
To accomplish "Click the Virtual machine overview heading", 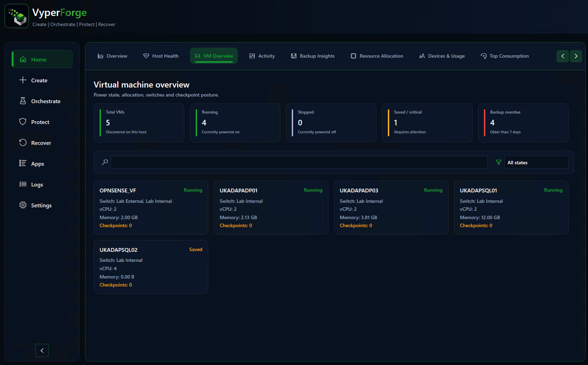I will coord(142,85).
